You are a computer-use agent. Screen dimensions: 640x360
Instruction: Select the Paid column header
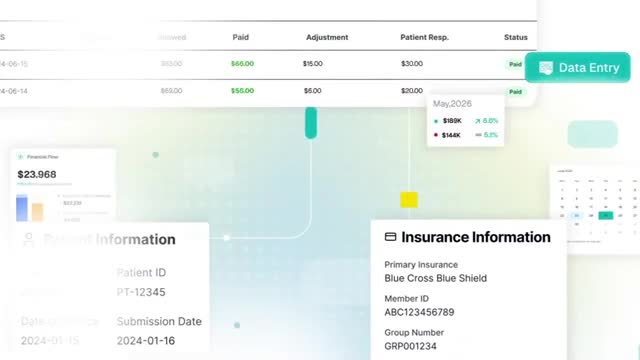point(240,37)
